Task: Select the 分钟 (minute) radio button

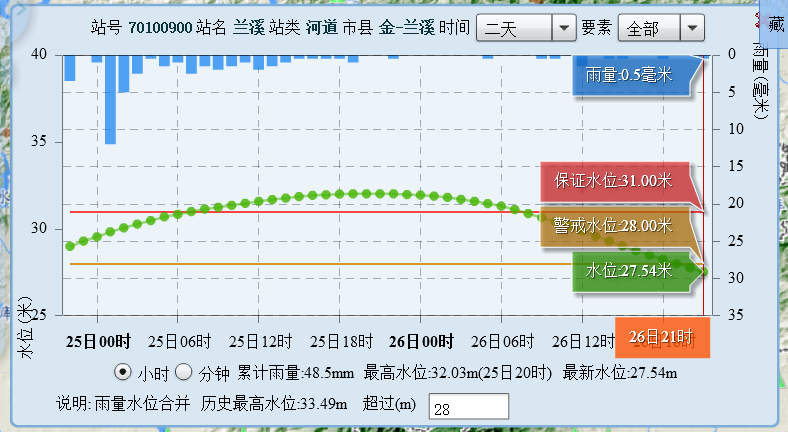Action: pos(184,373)
